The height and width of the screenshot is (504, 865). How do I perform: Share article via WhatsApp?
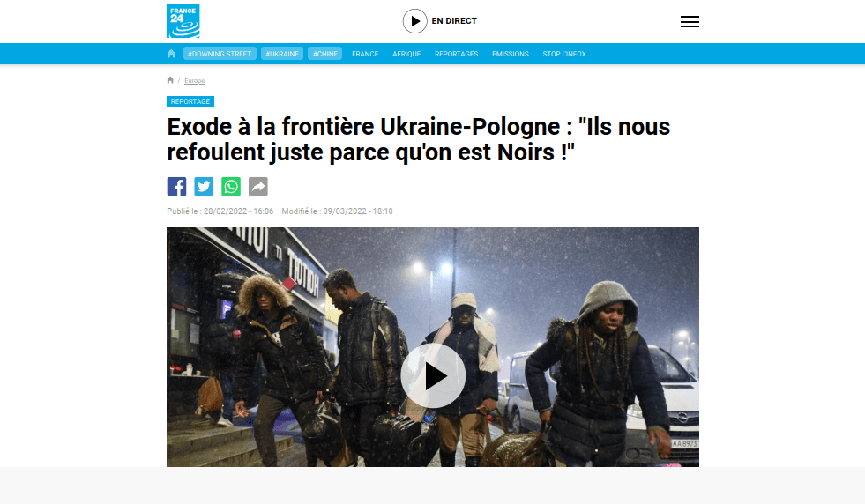click(x=231, y=187)
